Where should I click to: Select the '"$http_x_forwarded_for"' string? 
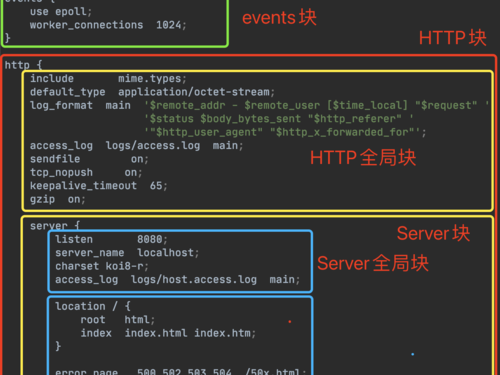tap(342, 132)
